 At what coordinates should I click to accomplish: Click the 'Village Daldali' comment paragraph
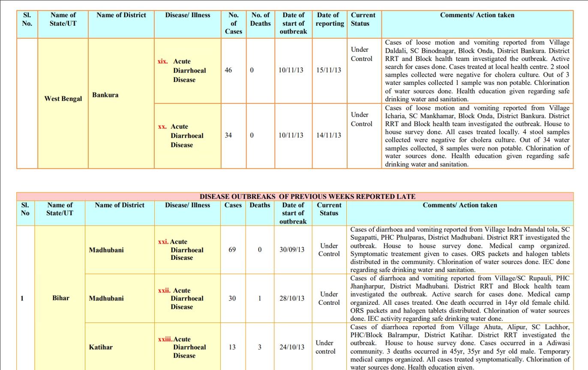click(477, 71)
